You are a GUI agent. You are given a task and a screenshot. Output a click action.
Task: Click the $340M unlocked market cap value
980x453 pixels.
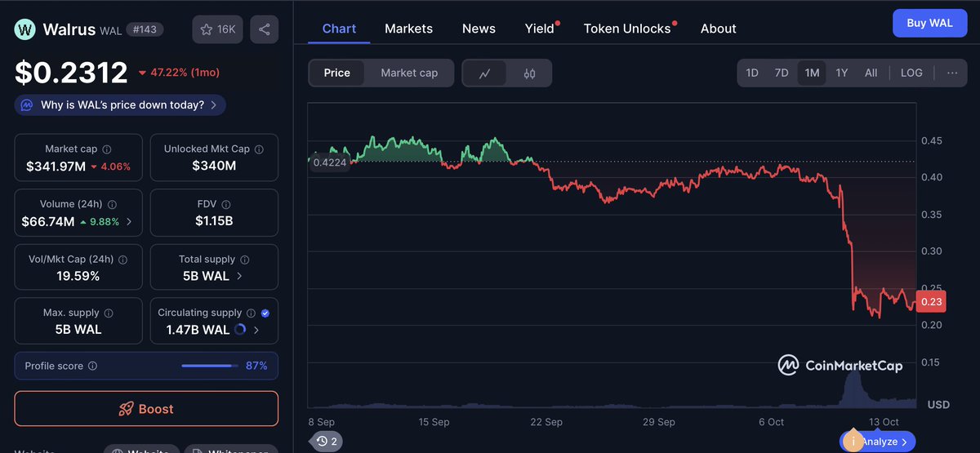point(214,166)
